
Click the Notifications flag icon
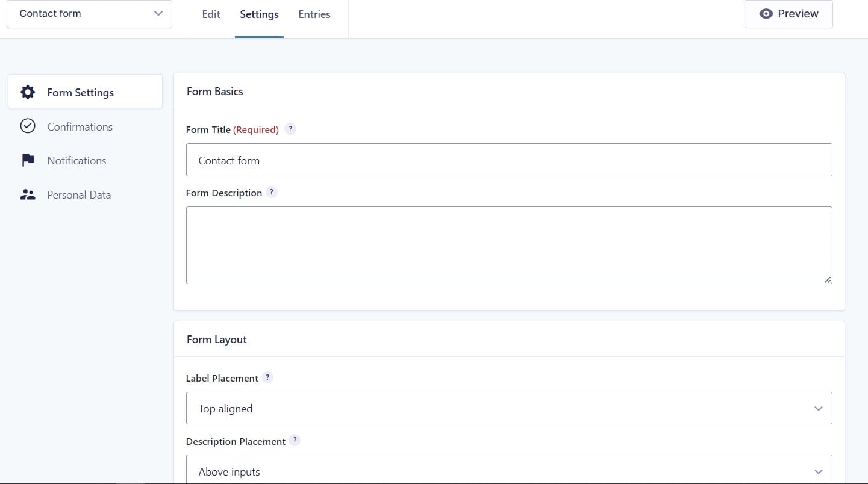pos(28,160)
